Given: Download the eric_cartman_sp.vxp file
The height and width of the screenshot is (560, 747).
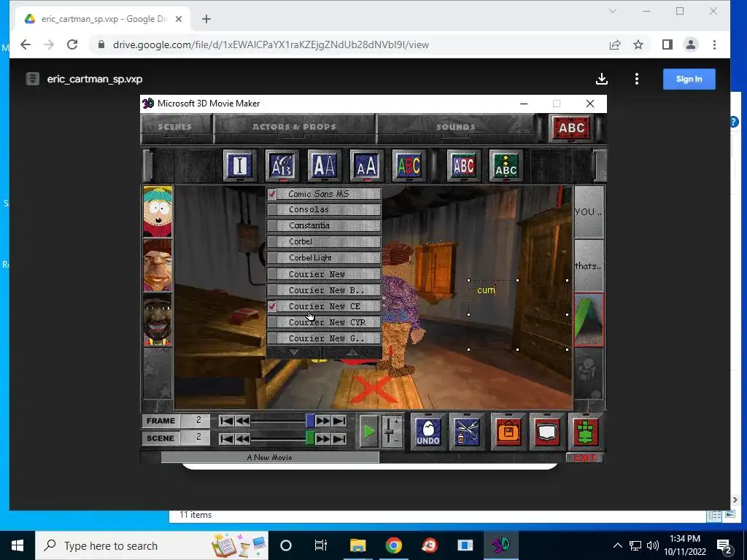Looking at the screenshot, I should [602, 79].
